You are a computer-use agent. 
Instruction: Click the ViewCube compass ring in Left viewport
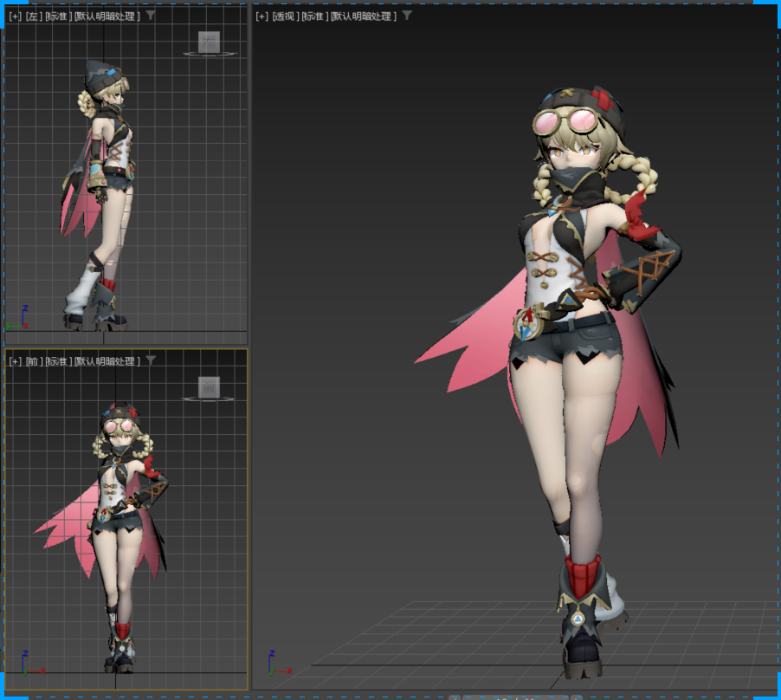click(x=210, y=54)
